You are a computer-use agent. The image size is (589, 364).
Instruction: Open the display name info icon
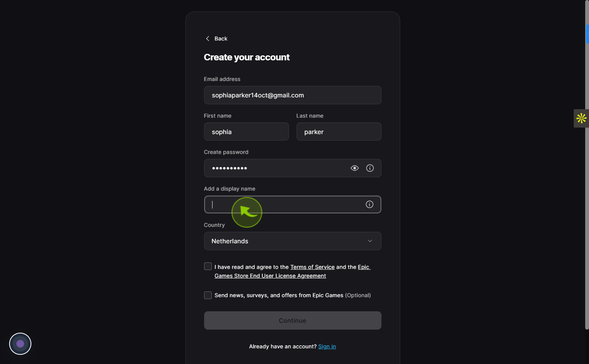point(370,204)
